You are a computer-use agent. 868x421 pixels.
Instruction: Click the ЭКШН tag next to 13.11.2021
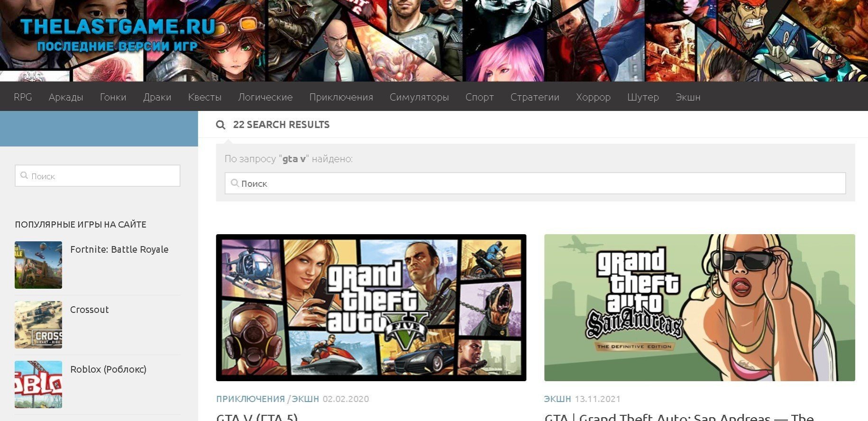pyautogui.click(x=557, y=399)
